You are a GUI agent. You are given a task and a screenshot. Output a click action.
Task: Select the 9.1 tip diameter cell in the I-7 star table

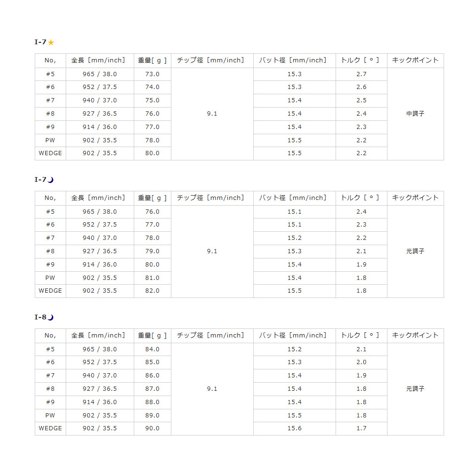pyautogui.click(x=212, y=114)
